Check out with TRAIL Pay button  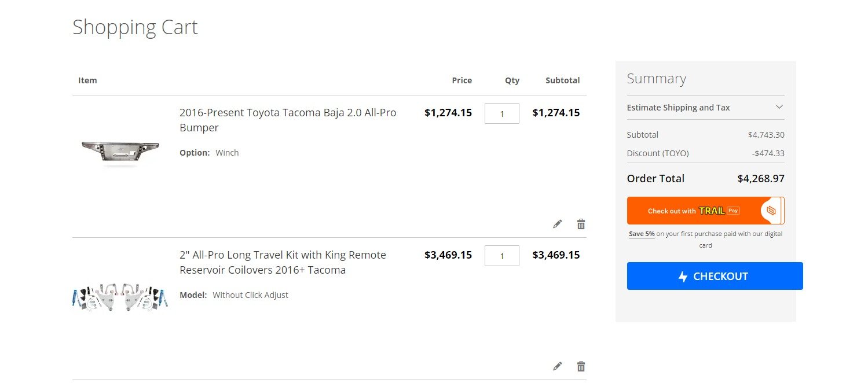[x=705, y=211]
